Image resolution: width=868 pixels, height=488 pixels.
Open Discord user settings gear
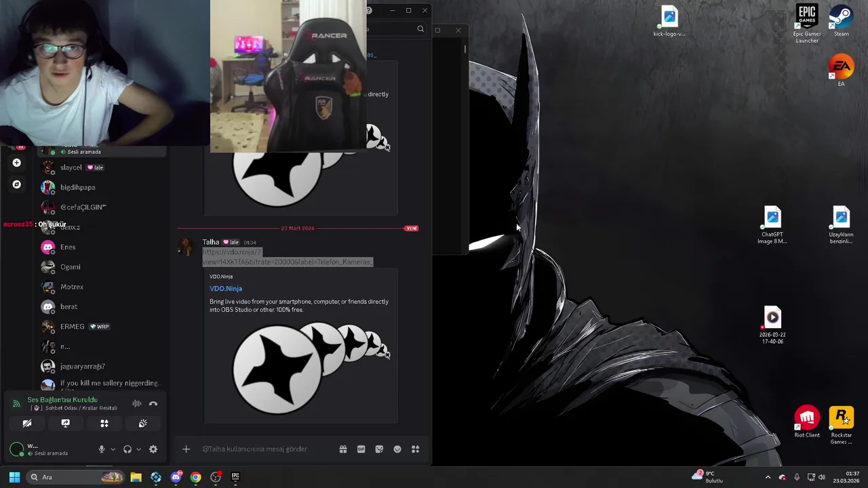(153, 449)
